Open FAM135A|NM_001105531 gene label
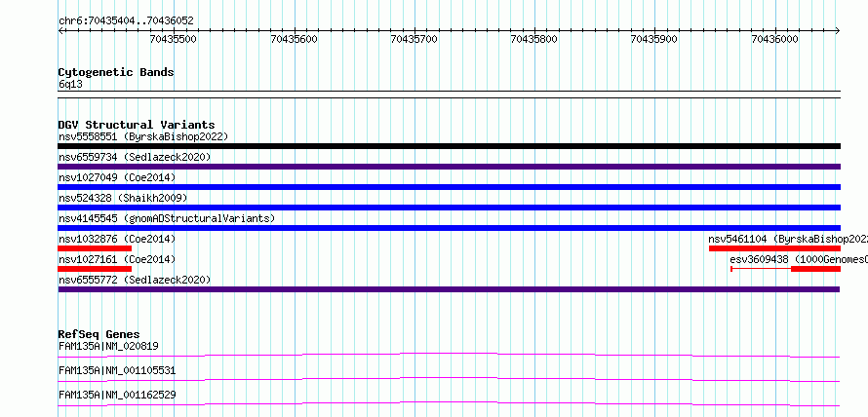Viewport: 868px width, 417px height. click(x=117, y=370)
